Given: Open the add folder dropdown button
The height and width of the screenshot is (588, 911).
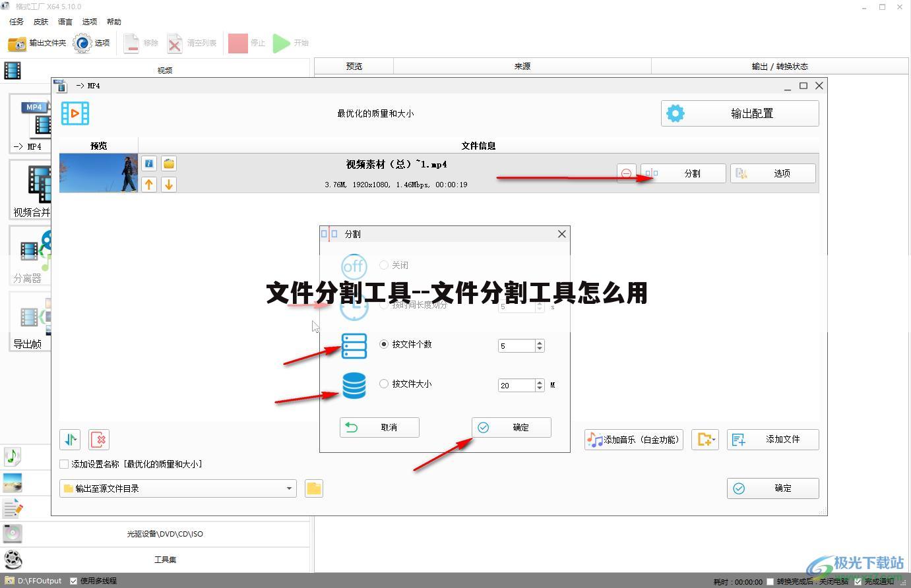Looking at the screenshot, I should [x=705, y=440].
